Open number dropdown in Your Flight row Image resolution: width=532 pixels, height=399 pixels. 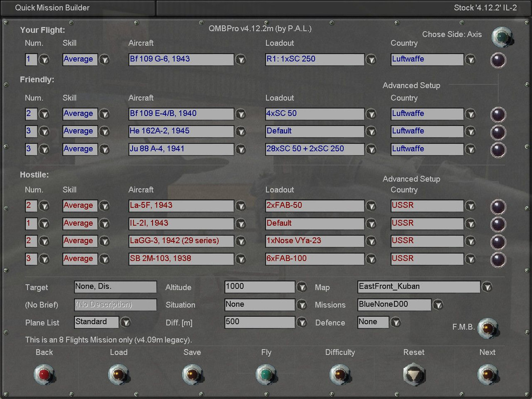44,60
